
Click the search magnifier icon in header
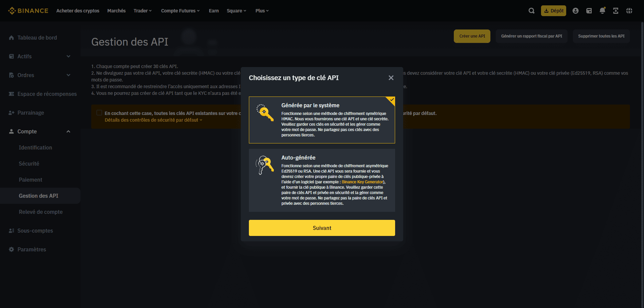point(531,11)
